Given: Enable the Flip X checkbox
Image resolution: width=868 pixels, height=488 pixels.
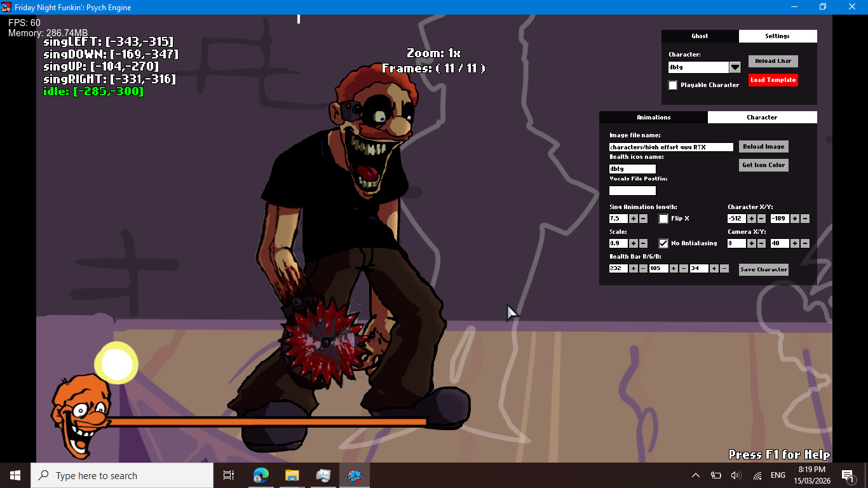Looking at the screenshot, I should 663,219.
